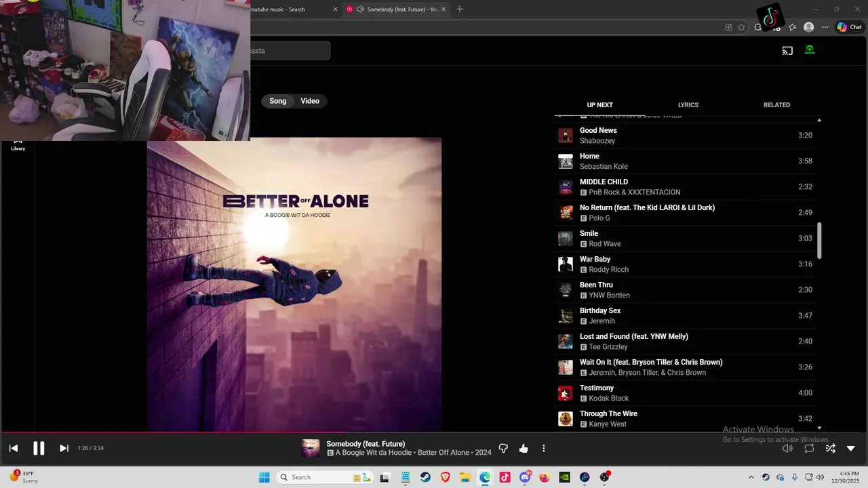
Task: Pause the currently playing song
Action: pyautogui.click(x=39, y=448)
